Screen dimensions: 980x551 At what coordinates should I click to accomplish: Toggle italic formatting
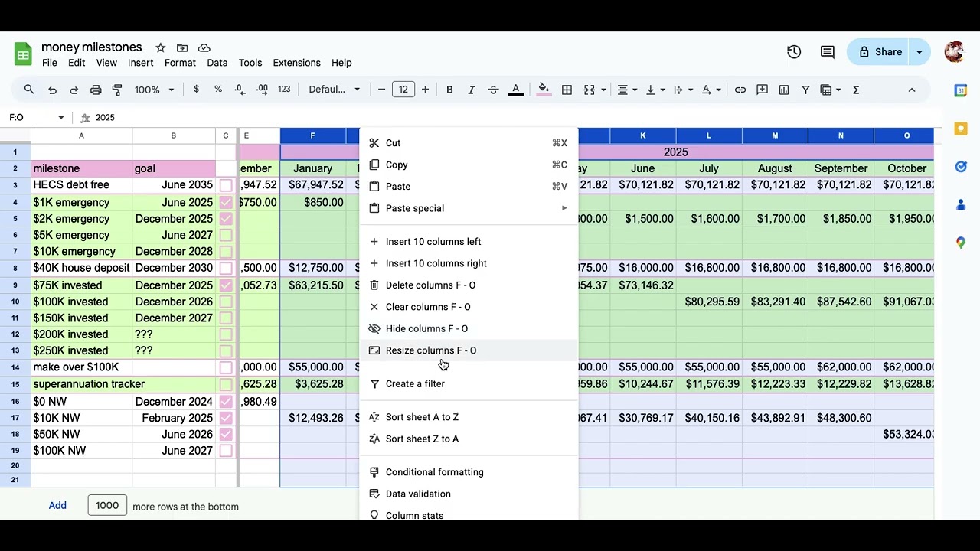[x=471, y=90]
